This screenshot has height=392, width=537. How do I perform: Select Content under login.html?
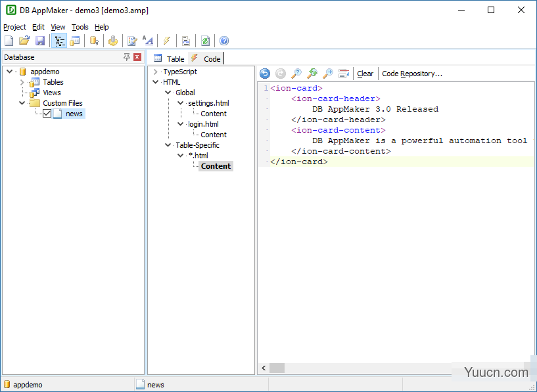214,135
